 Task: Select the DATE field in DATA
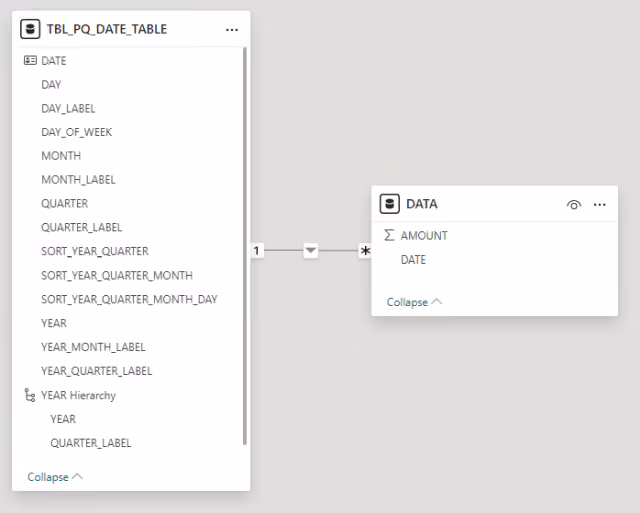(413, 260)
